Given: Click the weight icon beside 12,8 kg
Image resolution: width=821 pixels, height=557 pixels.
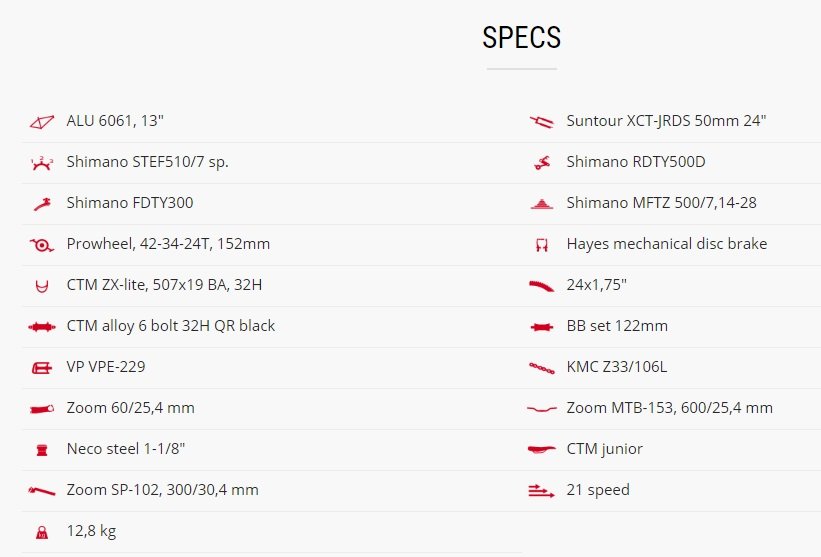Looking at the screenshot, I should click(42, 532).
